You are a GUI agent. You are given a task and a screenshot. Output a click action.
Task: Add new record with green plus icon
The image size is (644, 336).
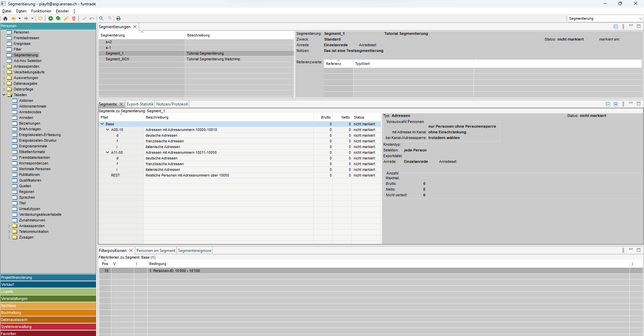tap(51, 18)
